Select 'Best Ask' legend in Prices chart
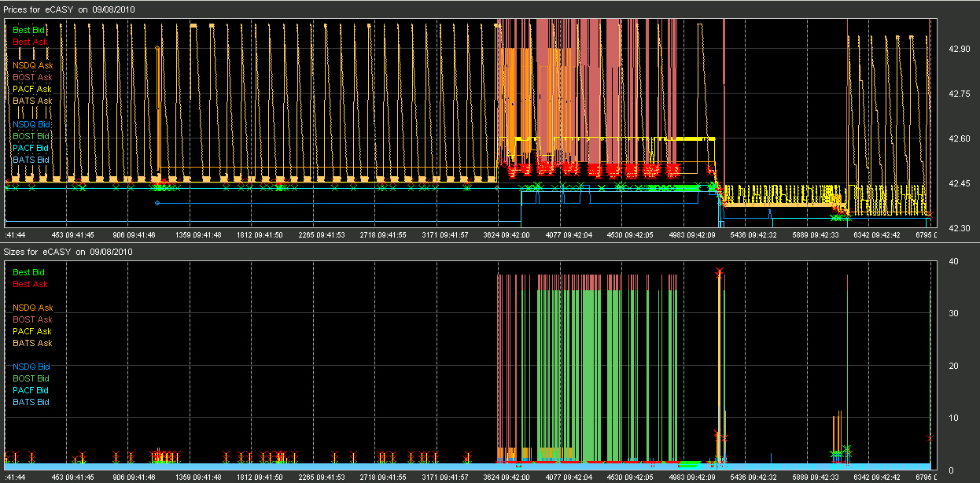Image resolution: width=980 pixels, height=483 pixels. (x=30, y=42)
